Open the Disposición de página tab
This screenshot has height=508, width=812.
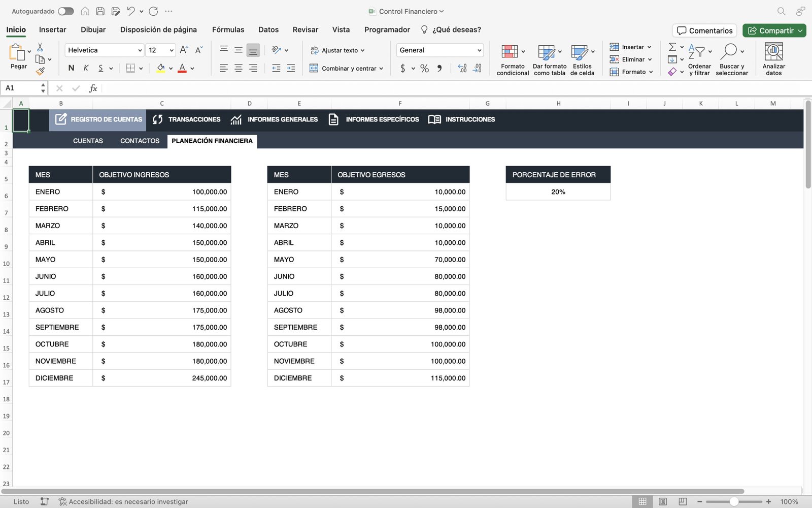158,29
